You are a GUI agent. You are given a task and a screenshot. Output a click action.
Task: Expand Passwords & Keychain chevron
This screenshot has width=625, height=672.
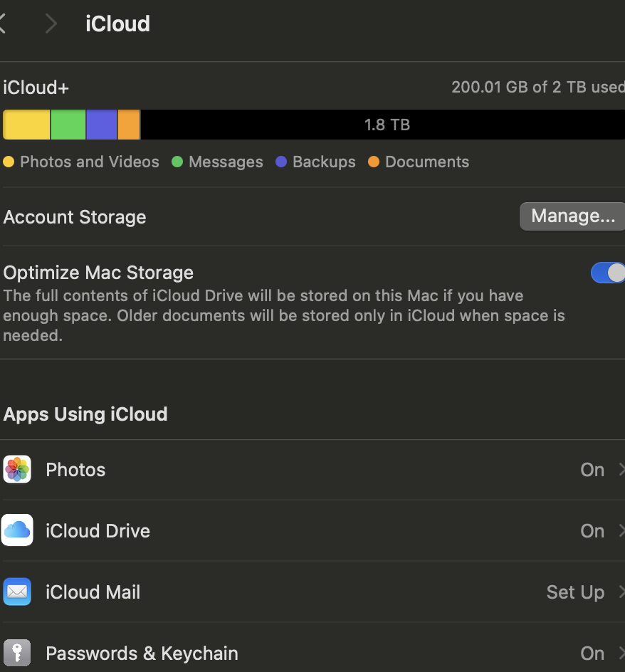click(621, 653)
